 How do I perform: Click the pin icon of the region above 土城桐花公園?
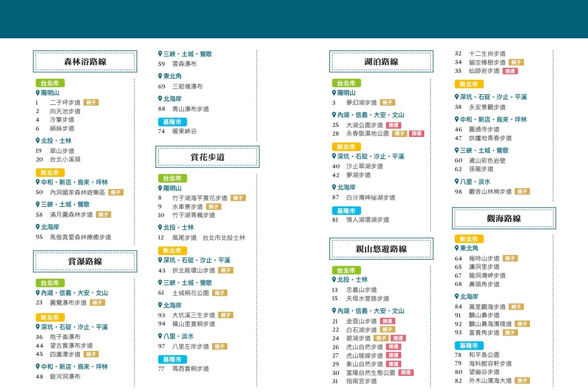(x=160, y=283)
